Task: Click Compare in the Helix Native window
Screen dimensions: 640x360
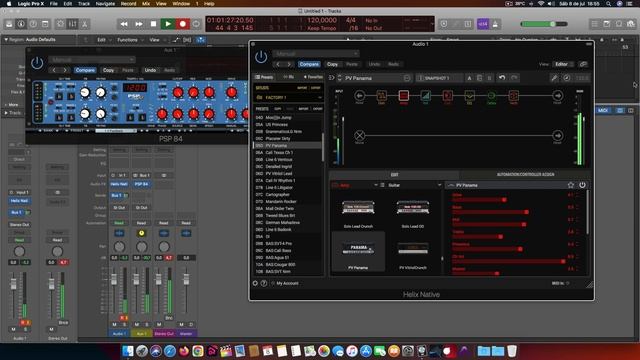Action: pyautogui.click(x=309, y=64)
